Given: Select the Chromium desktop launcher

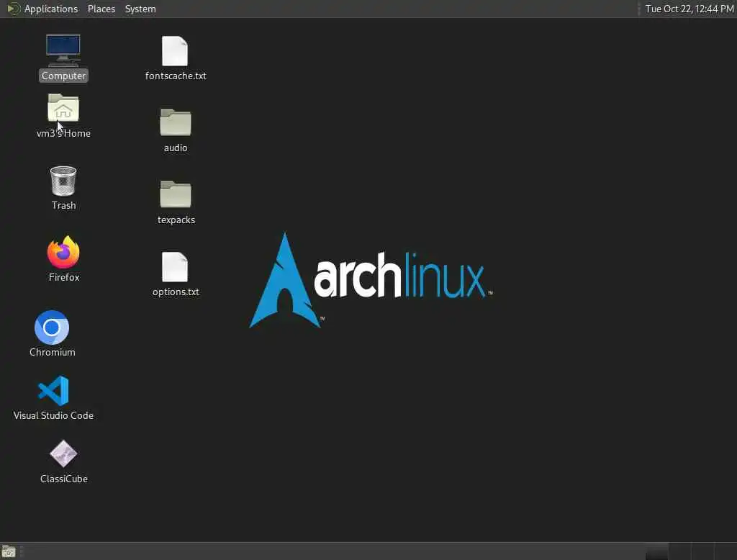Looking at the screenshot, I should [x=52, y=328].
